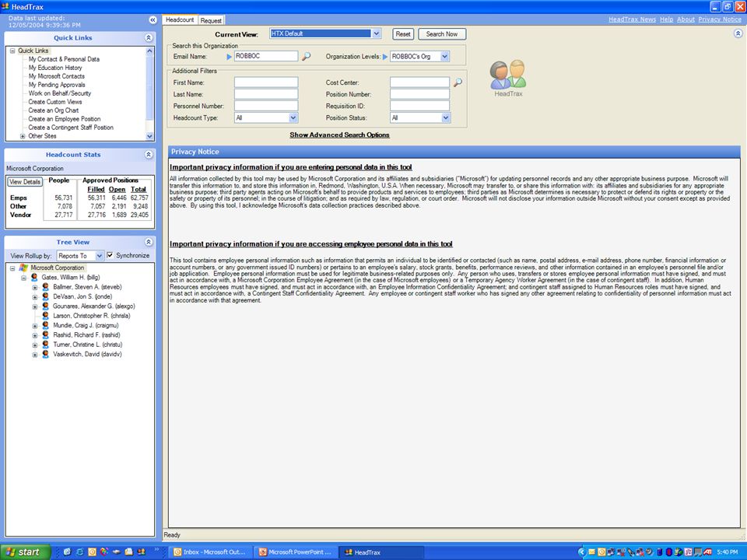
Task: Collapse the Headcount Stats panel
Action: click(149, 154)
